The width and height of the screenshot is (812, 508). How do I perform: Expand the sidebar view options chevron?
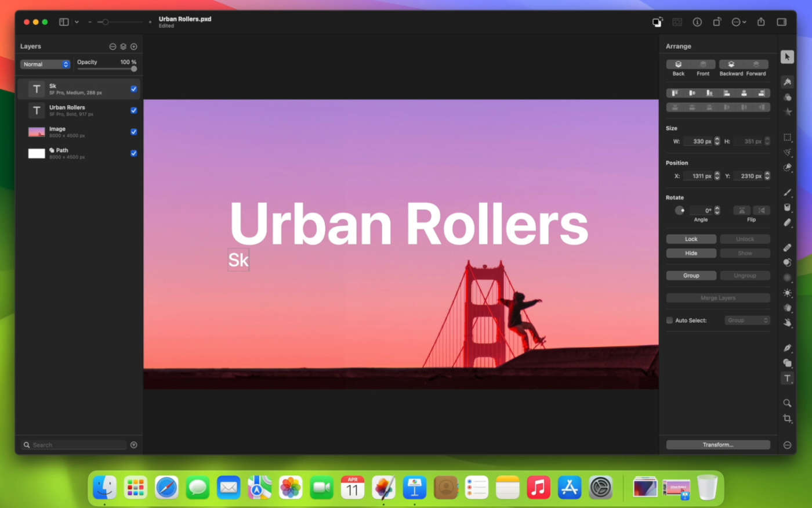[x=77, y=22]
